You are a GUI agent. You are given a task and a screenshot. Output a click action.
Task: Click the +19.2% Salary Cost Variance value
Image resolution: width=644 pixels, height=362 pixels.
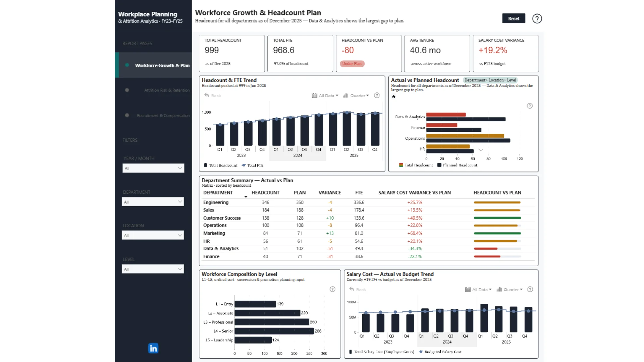pos(492,50)
